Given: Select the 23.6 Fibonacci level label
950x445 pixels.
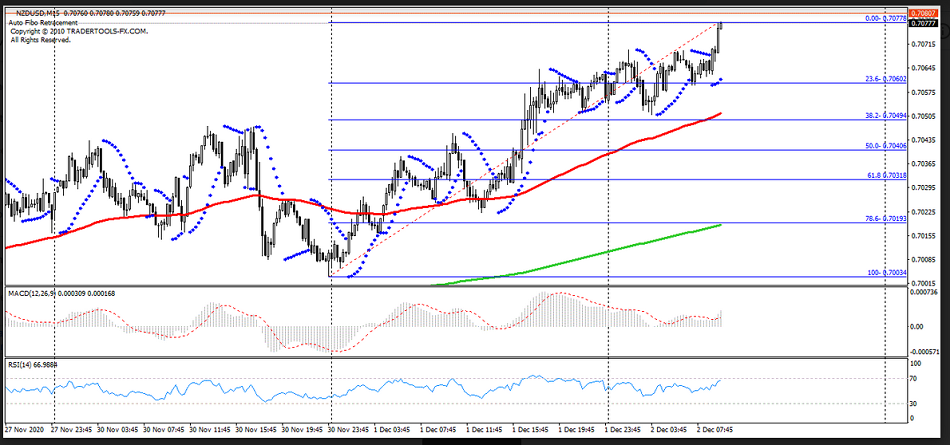Looking at the screenshot, I should pyautogui.click(x=884, y=80).
